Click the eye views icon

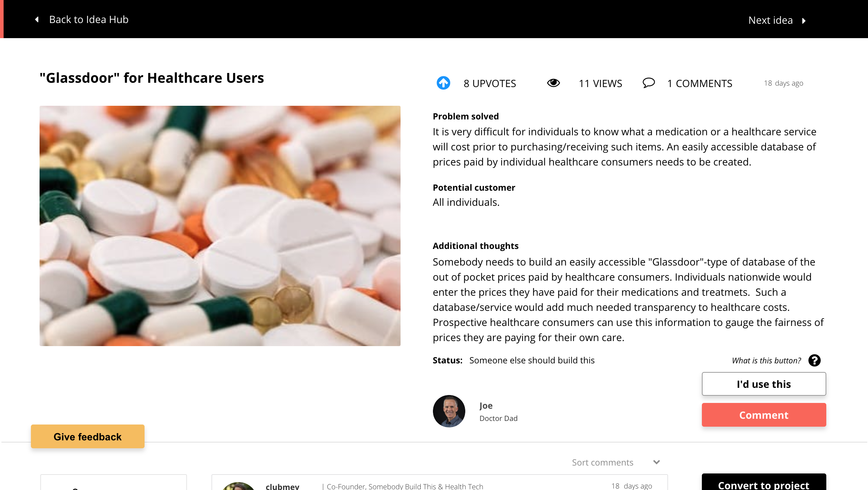coord(553,83)
